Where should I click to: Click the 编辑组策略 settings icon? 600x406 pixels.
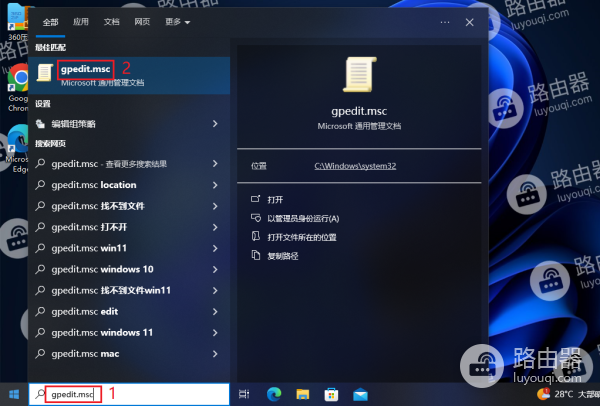[x=40, y=124]
